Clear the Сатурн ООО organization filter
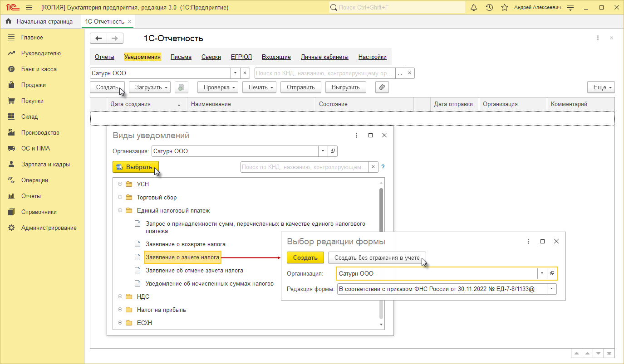 point(245,73)
